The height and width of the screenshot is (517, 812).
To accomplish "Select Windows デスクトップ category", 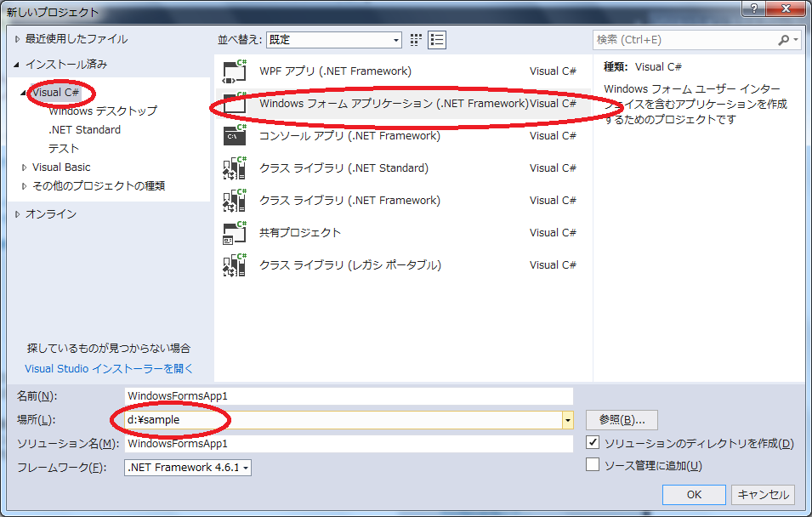I will [103, 111].
